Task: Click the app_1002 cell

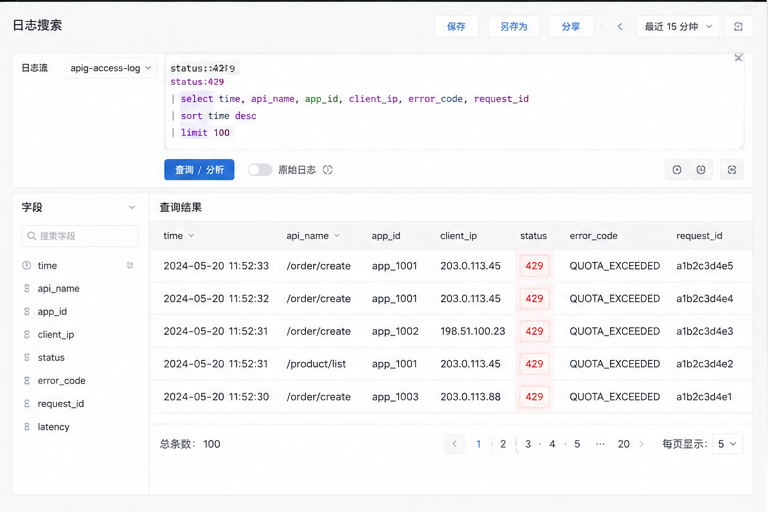Action: (395, 331)
